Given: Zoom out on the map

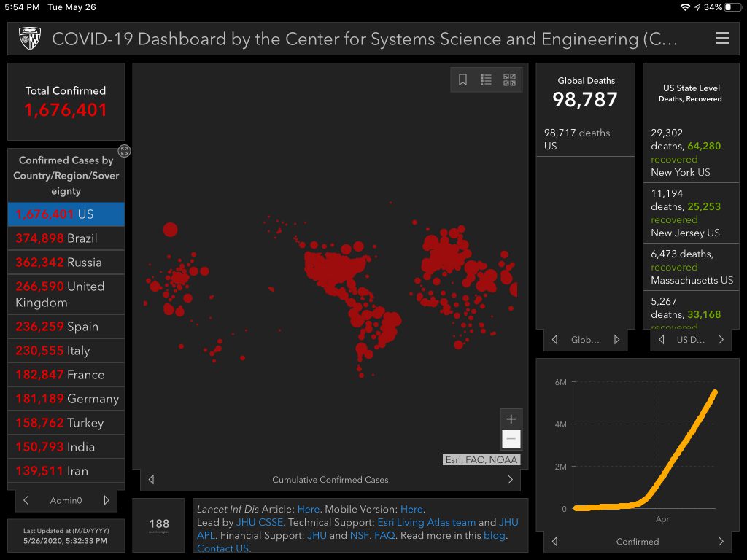Looking at the screenshot, I should click(511, 439).
